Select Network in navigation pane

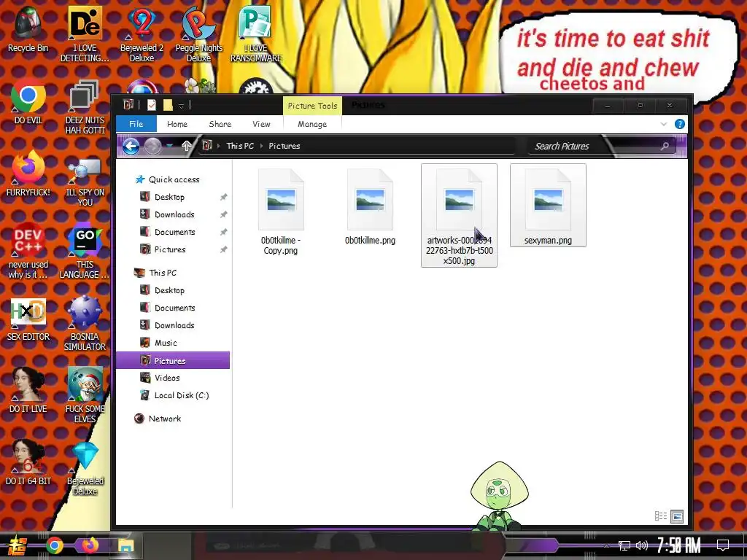coord(164,419)
